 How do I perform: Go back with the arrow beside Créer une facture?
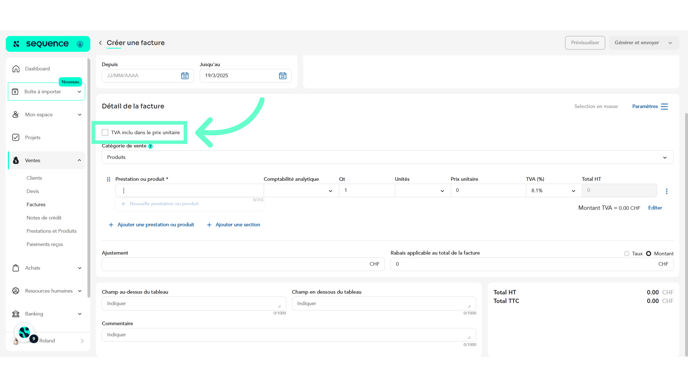100,43
